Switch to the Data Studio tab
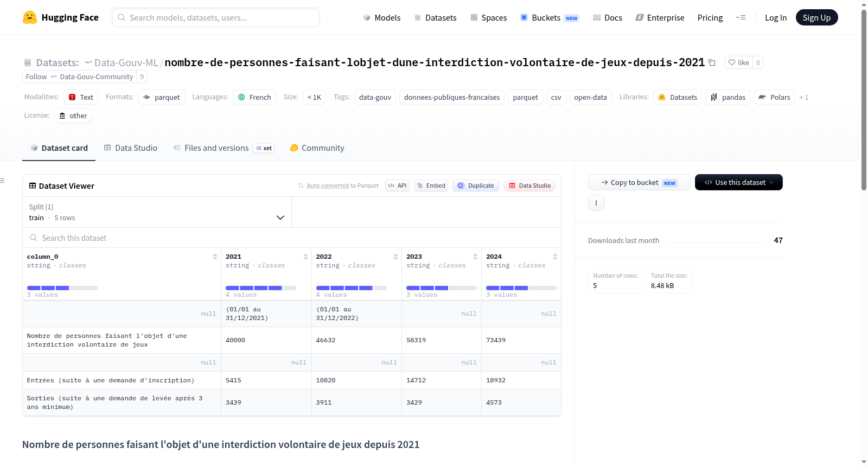Image resolution: width=868 pixels, height=467 pixels. [x=130, y=148]
